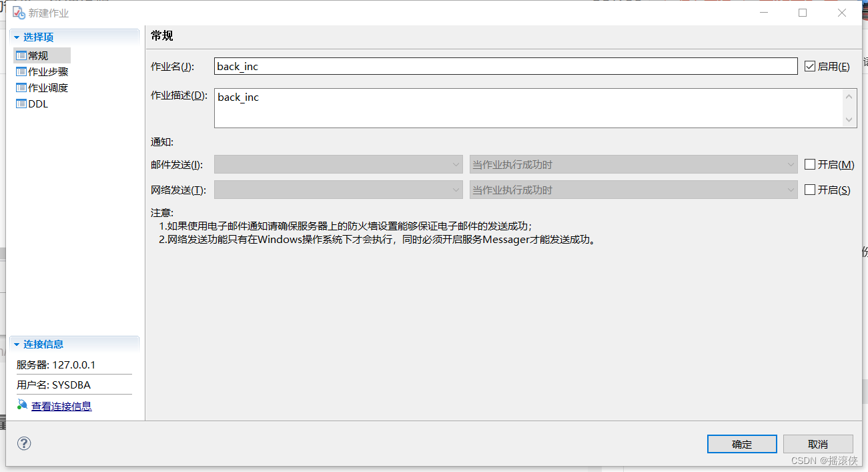
Task: Click the 作业名 input field
Action: pos(506,66)
